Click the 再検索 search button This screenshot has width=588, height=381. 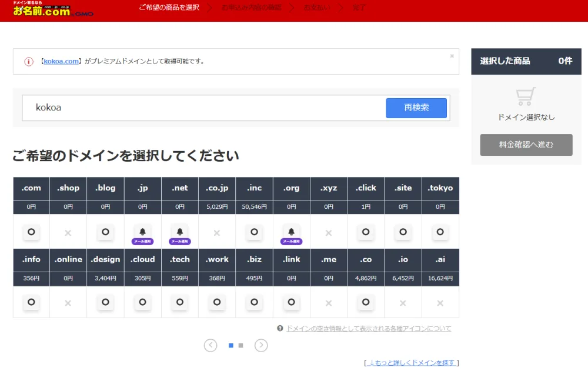[416, 108]
